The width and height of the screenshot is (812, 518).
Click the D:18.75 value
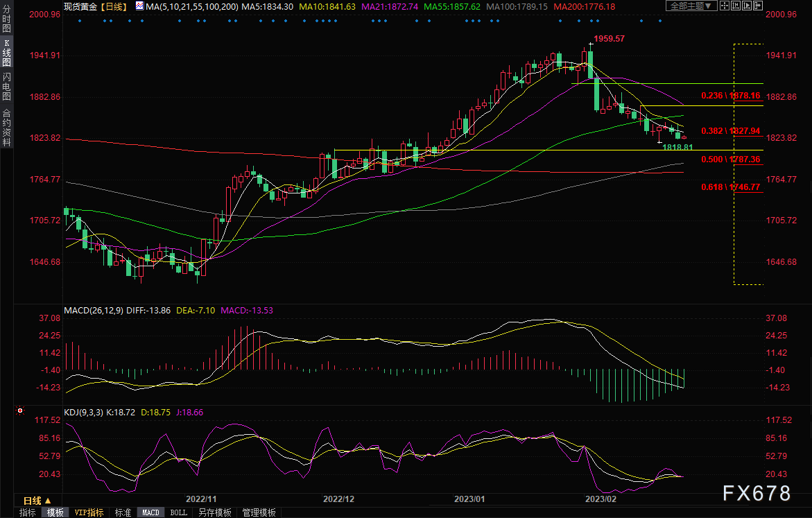click(x=155, y=413)
